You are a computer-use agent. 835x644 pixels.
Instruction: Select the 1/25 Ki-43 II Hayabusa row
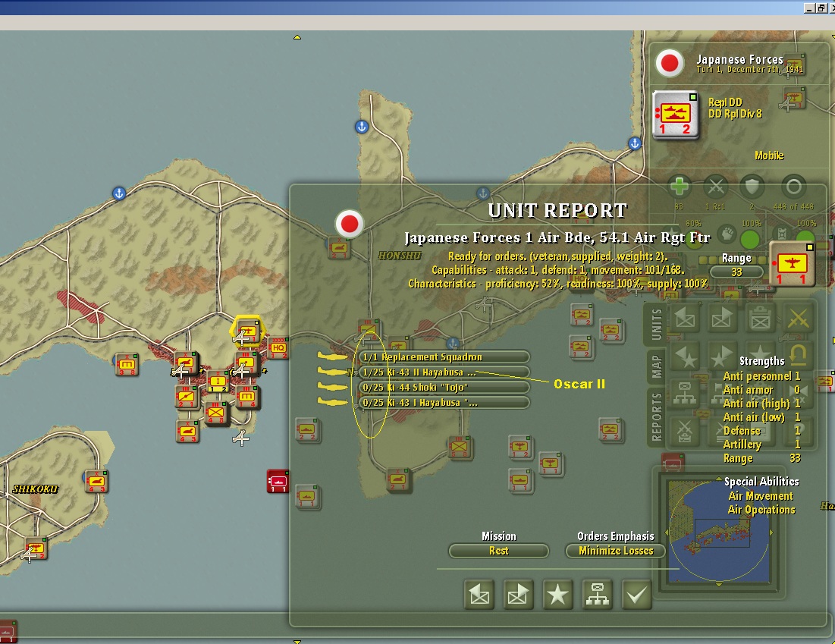(444, 372)
